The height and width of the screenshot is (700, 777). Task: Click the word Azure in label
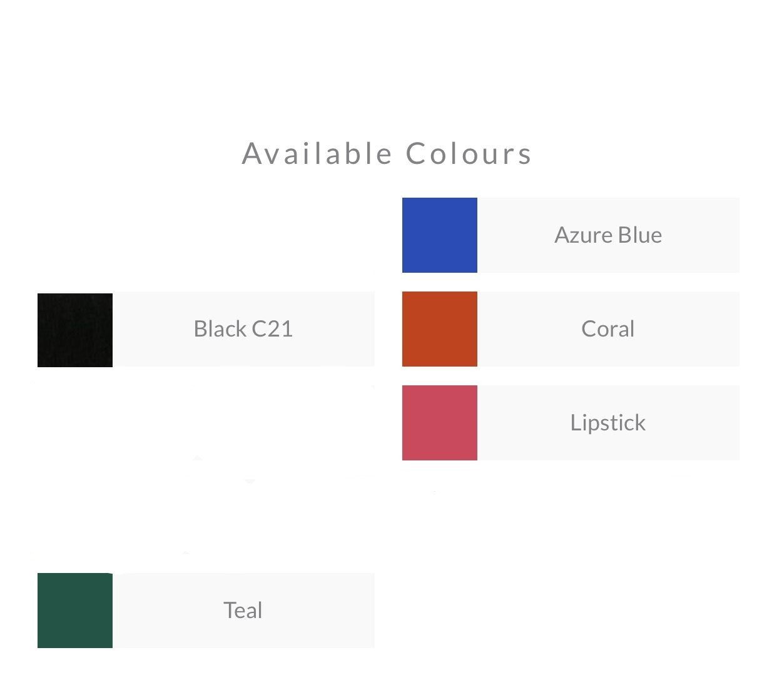pos(583,235)
